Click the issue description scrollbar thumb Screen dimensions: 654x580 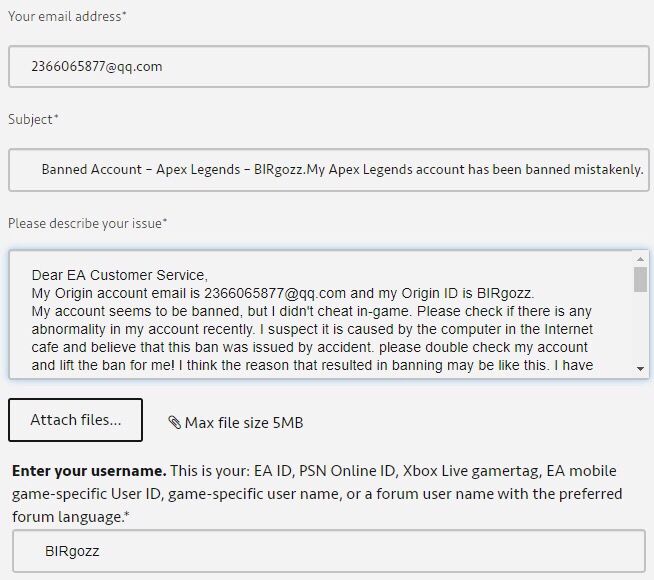[640, 279]
